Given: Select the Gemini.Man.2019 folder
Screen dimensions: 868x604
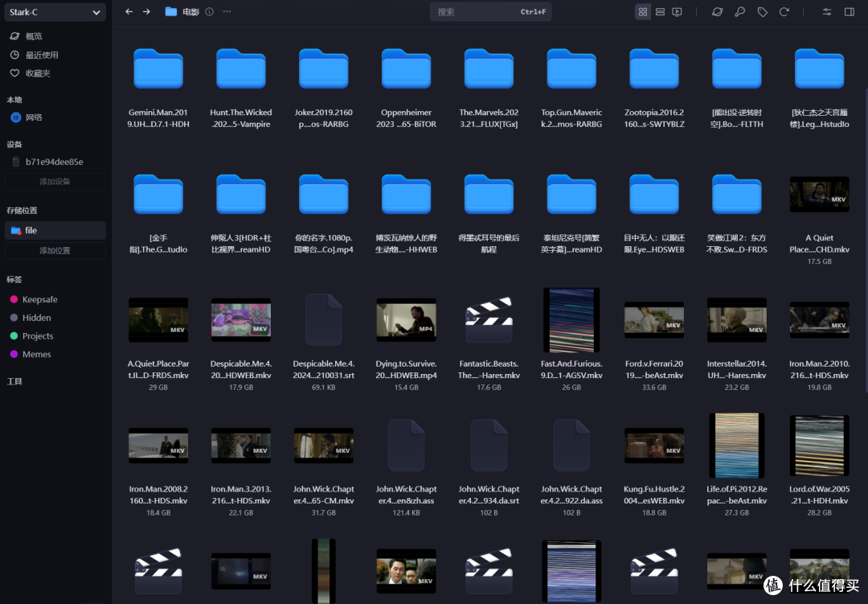Looking at the screenshot, I should coord(158,68).
